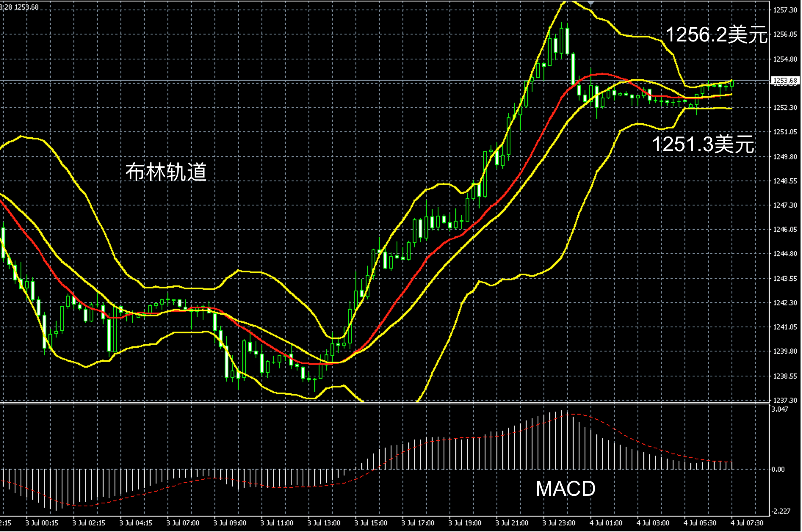Screen dimensions: 802x532
Task: Click the 3 Jul 17:00 time label
Action: coord(418,523)
